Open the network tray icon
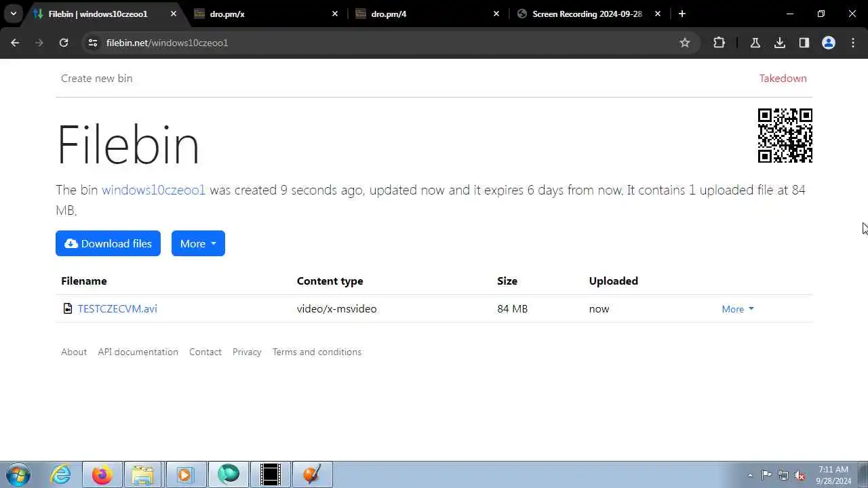 click(x=783, y=475)
